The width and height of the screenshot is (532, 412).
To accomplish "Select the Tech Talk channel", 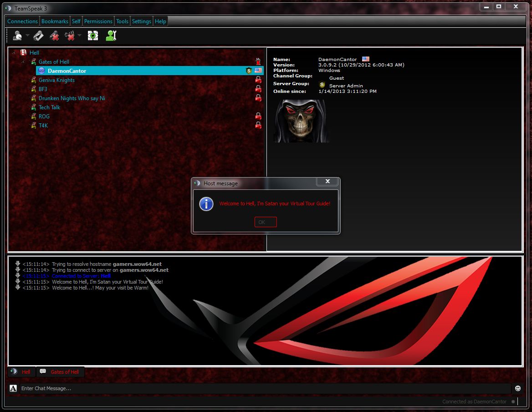I will [x=49, y=107].
